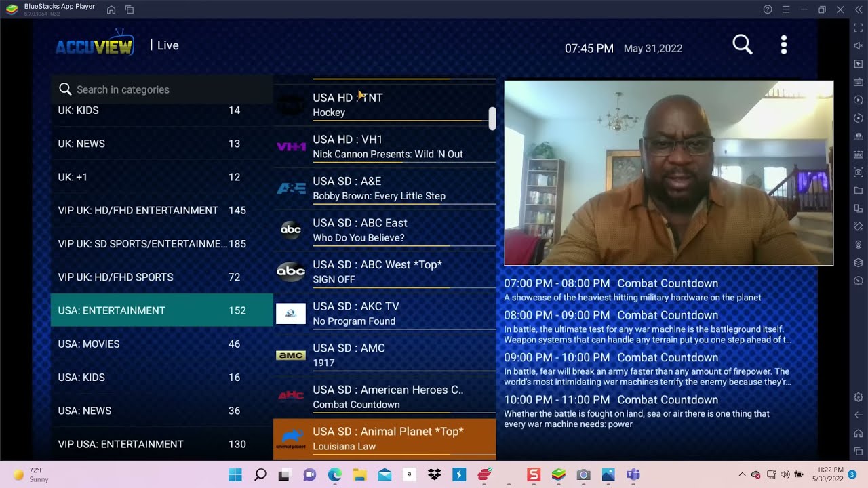
Task: Open USA SD : AKC TV channel
Action: point(384,313)
